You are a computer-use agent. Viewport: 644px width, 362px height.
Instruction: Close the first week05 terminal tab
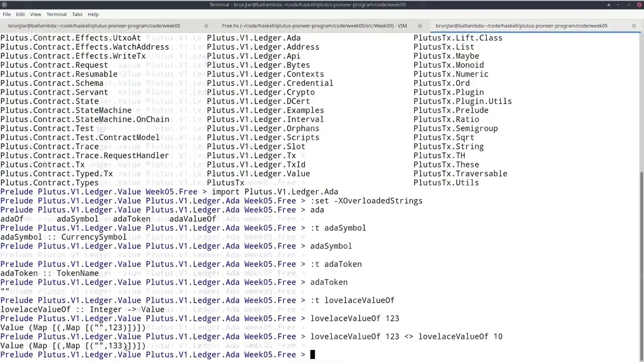pos(206,26)
